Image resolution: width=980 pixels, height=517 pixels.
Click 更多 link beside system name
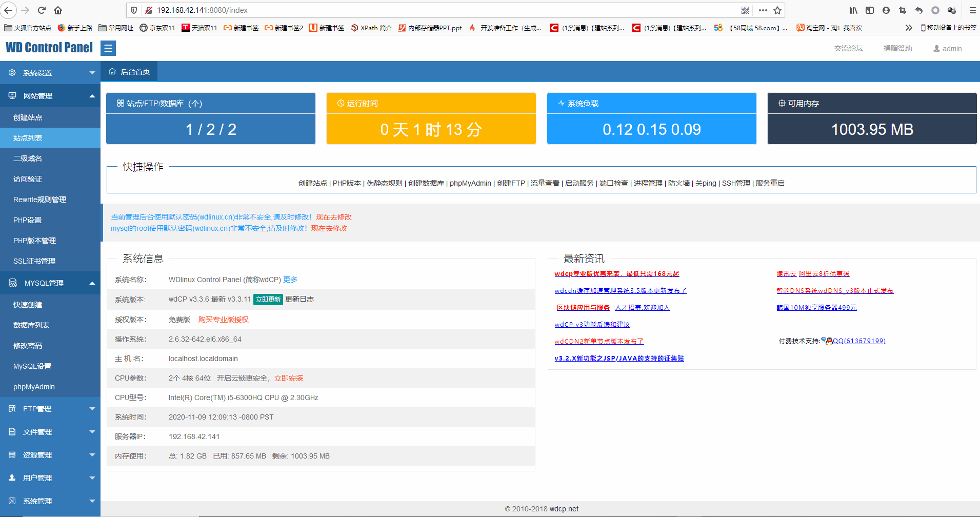[x=290, y=280]
